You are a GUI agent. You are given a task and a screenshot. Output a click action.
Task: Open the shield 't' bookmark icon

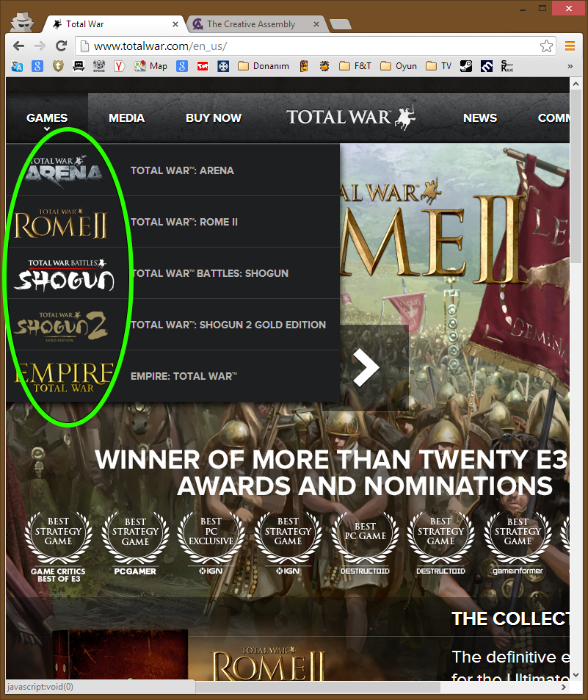tap(58, 67)
